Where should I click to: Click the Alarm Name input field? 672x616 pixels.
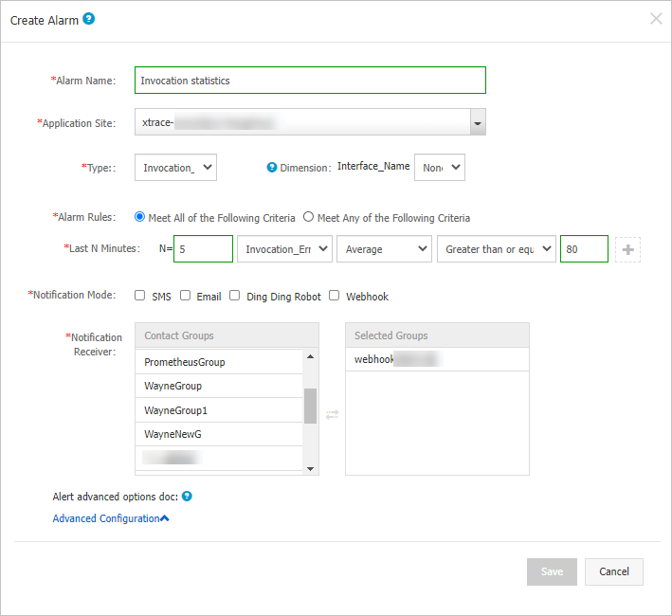[310, 81]
